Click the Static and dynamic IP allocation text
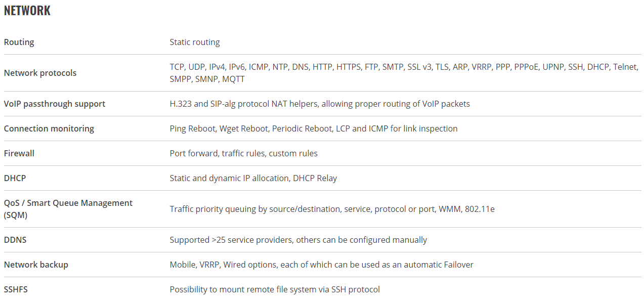The height and width of the screenshot is (303, 644). pyautogui.click(x=253, y=178)
